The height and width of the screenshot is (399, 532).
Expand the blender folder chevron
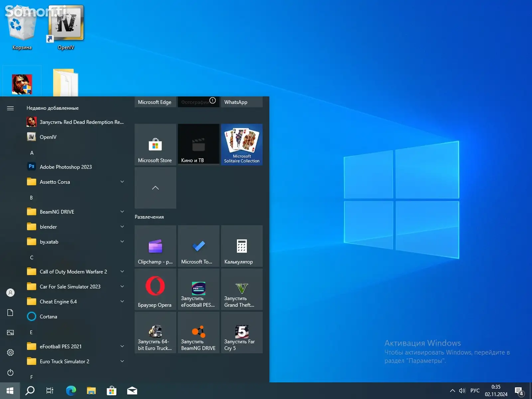click(122, 226)
